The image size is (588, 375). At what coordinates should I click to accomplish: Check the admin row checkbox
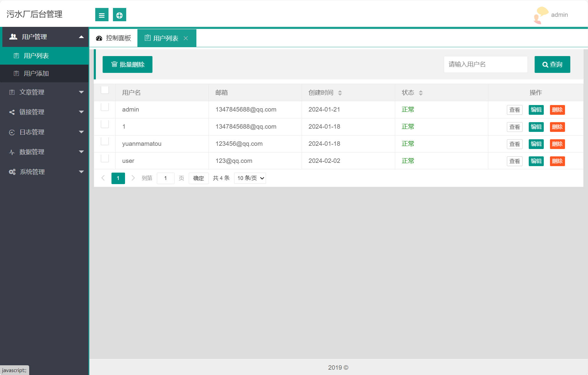(105, 107)
